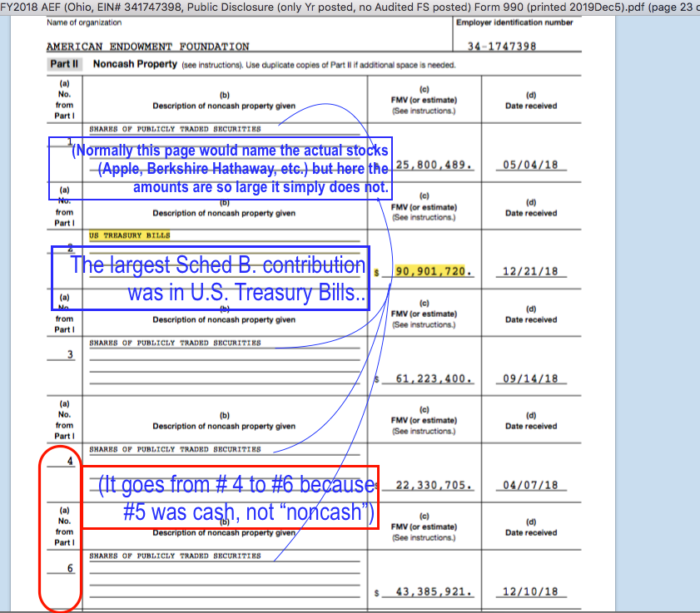
Task: Click row number 6 inside the red oval
Action: tap(70, 568)
